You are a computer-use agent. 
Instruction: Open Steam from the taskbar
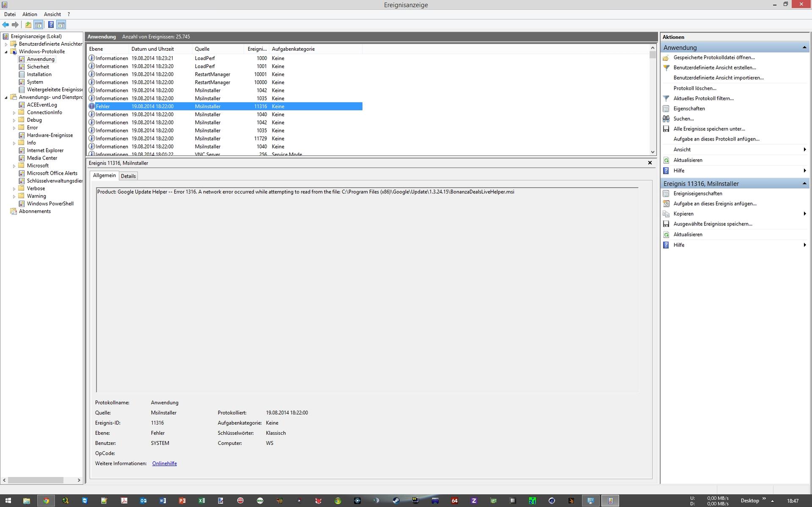tap(396, 501)
